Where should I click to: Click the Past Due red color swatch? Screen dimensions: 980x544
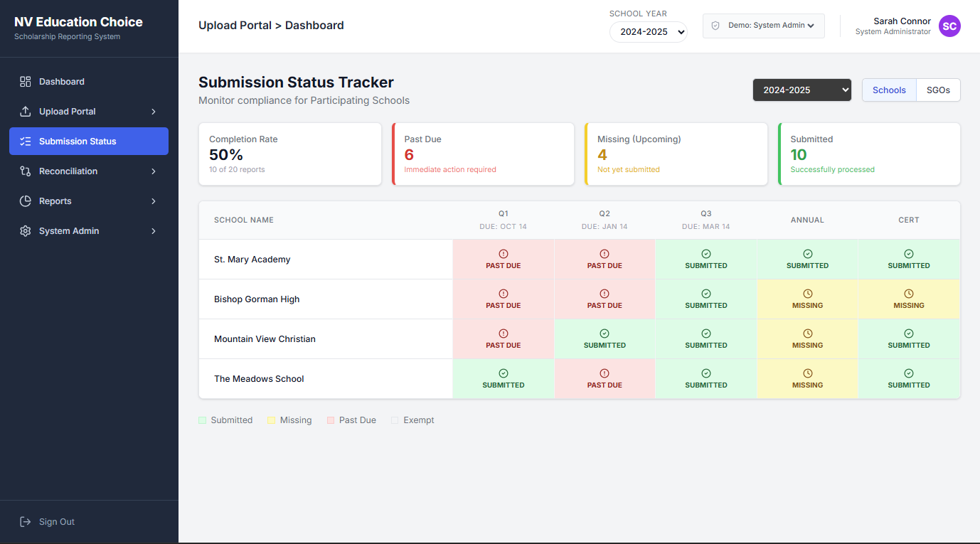pyautogui.click(x=331, y=420)
